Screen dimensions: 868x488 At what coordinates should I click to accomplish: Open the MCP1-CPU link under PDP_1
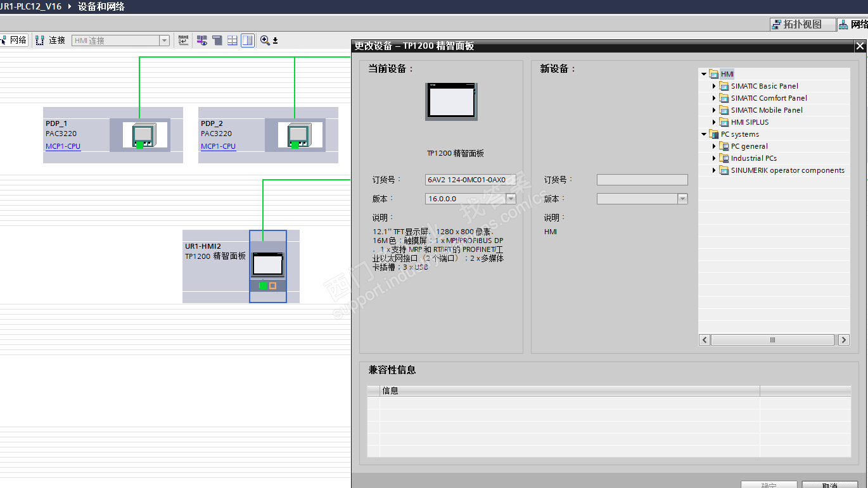tap(63, 146)
